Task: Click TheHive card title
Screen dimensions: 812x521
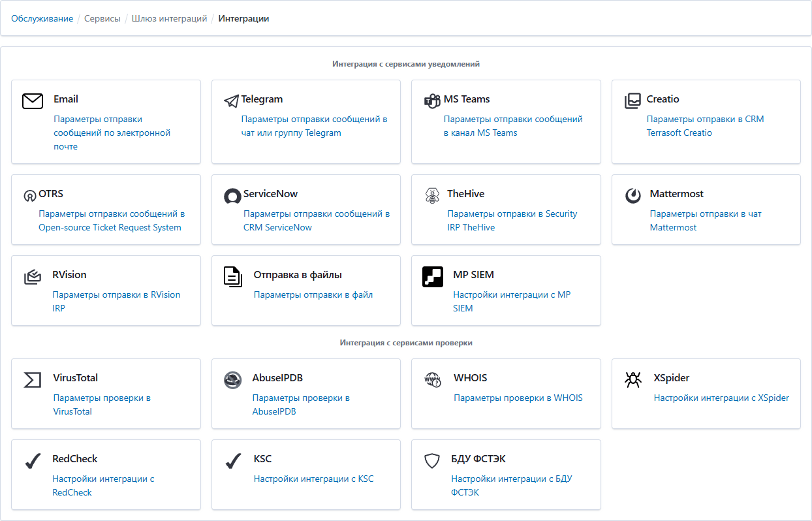Action: [x=466, y=194]
